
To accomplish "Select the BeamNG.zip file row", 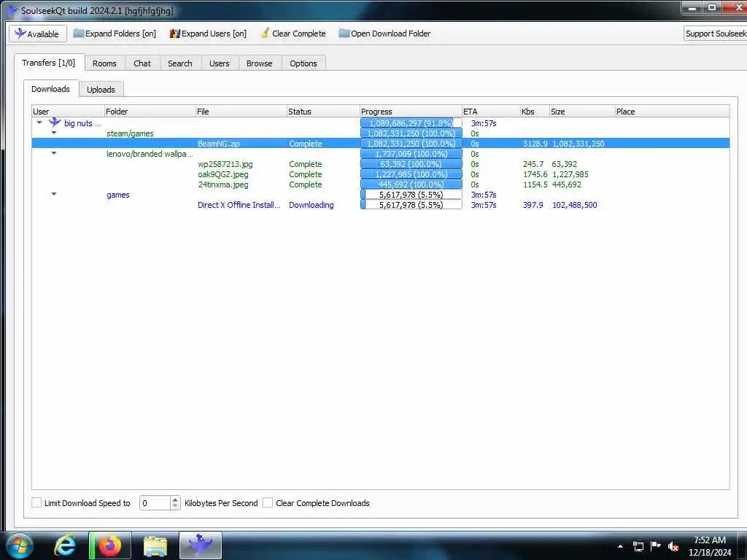I will pos(381,144).
